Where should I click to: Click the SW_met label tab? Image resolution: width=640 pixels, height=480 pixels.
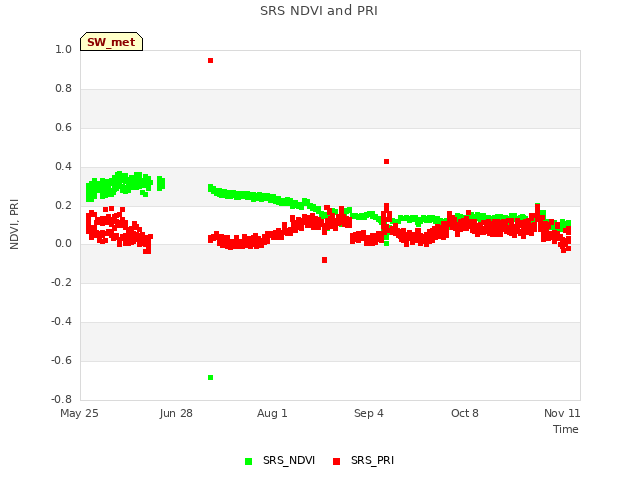(111, 42)
